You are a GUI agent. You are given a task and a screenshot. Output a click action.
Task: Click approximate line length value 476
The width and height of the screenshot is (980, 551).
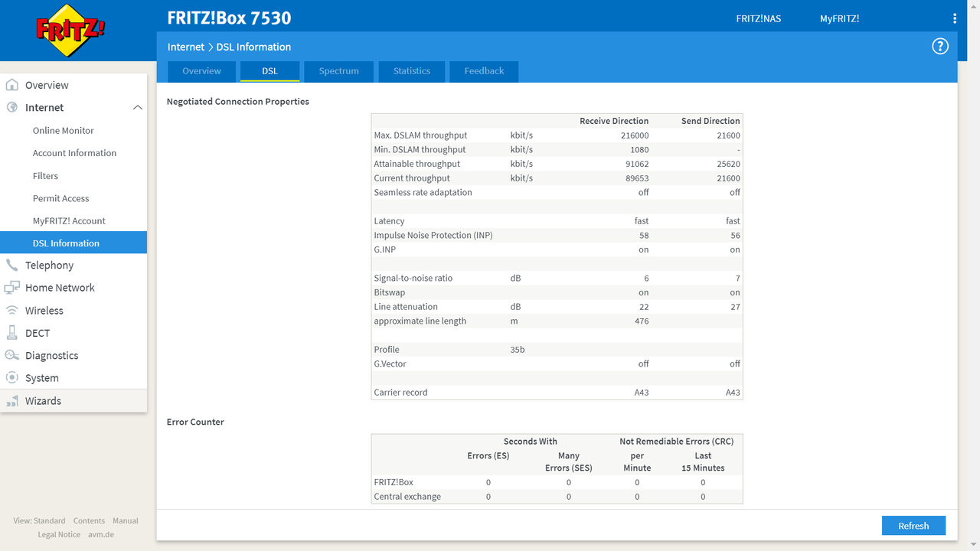[642, 321]
